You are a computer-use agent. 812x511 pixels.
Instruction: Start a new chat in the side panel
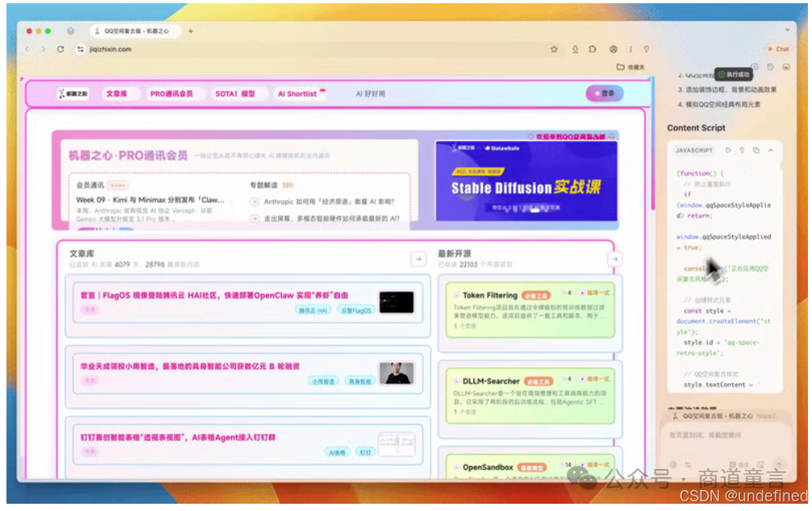755,67
